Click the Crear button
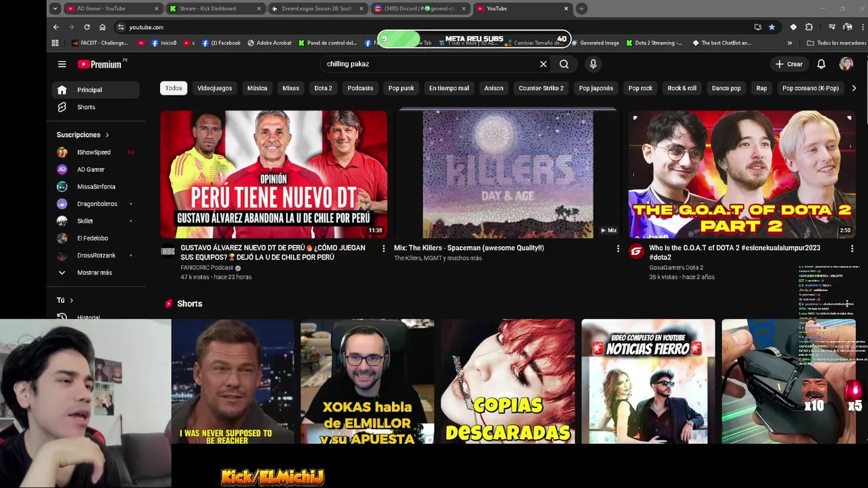The height and width of the screenshot is (488, 868). click(789, 64)
